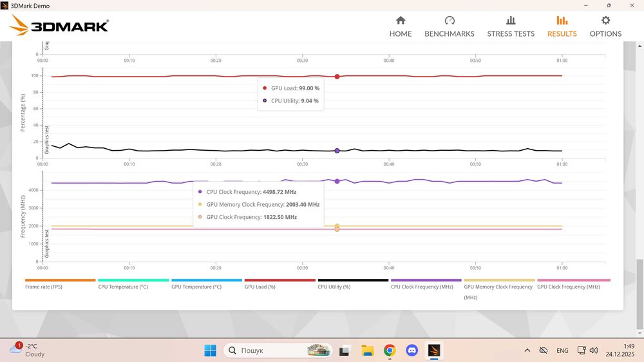
Task: Open Task View from taskbar
Action: 344,350
